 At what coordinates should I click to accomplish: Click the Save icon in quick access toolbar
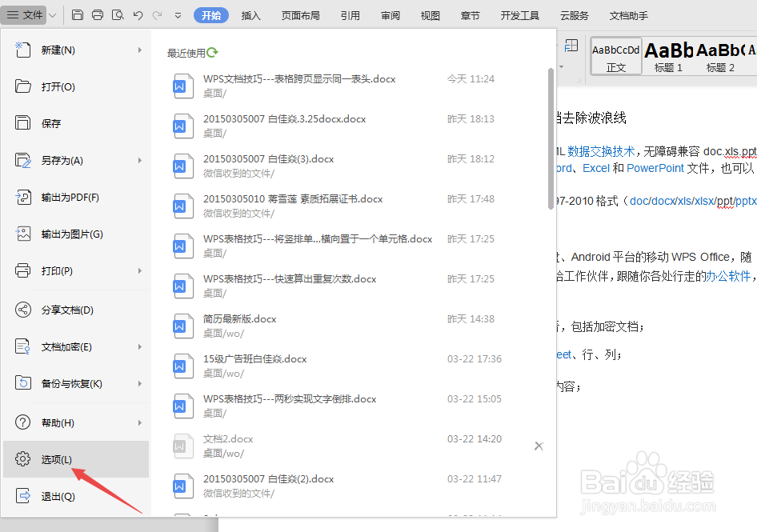(77, 14)
